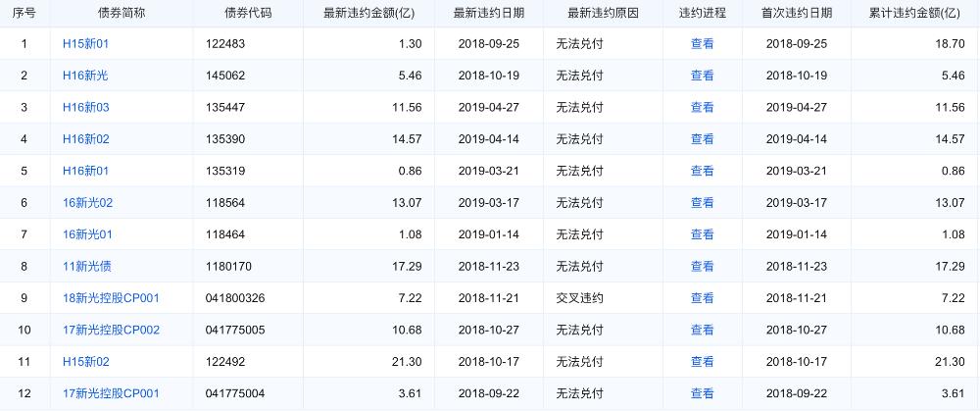
Task: Click the 债券简称 column header
Action: point(122,13)
